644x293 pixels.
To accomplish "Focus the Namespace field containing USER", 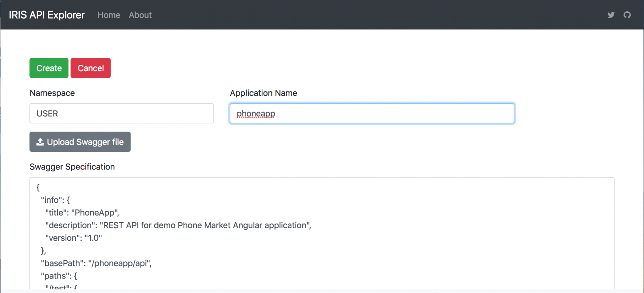I will click(122, 113).
